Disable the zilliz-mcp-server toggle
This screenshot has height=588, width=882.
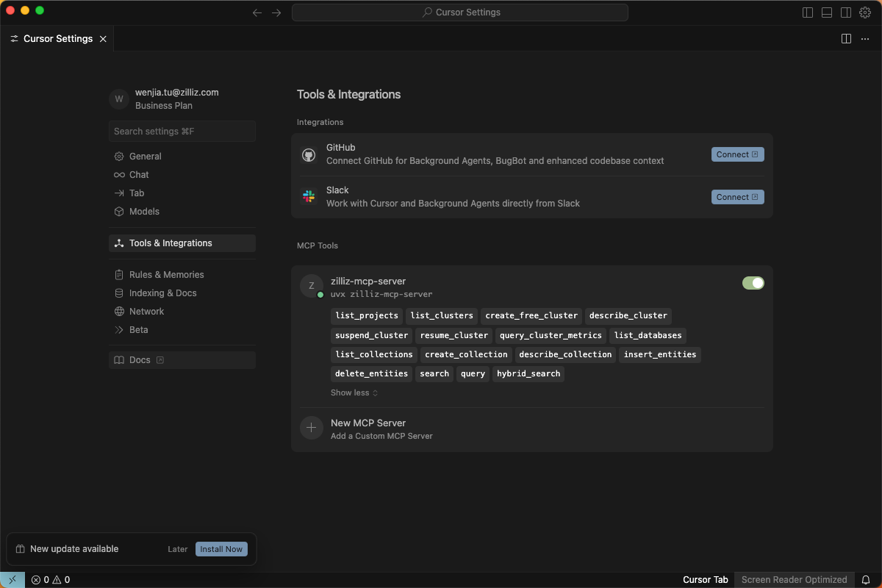pos(753,283)
